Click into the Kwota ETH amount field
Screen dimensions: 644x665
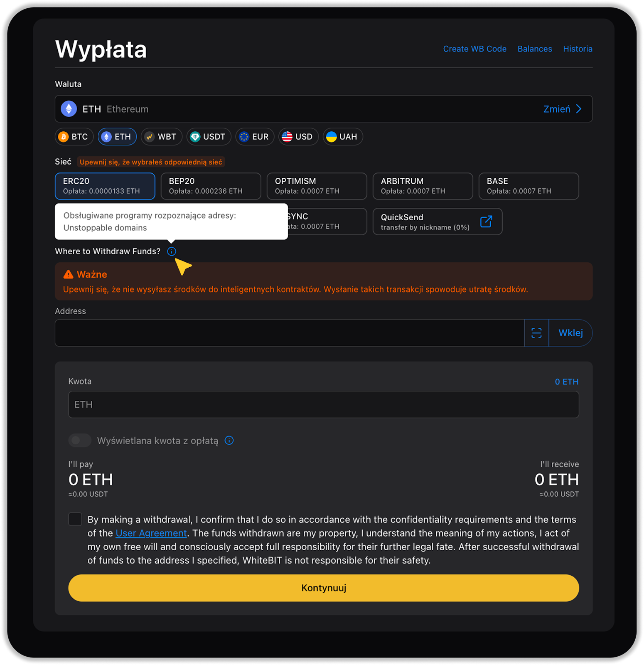point(324,404)
